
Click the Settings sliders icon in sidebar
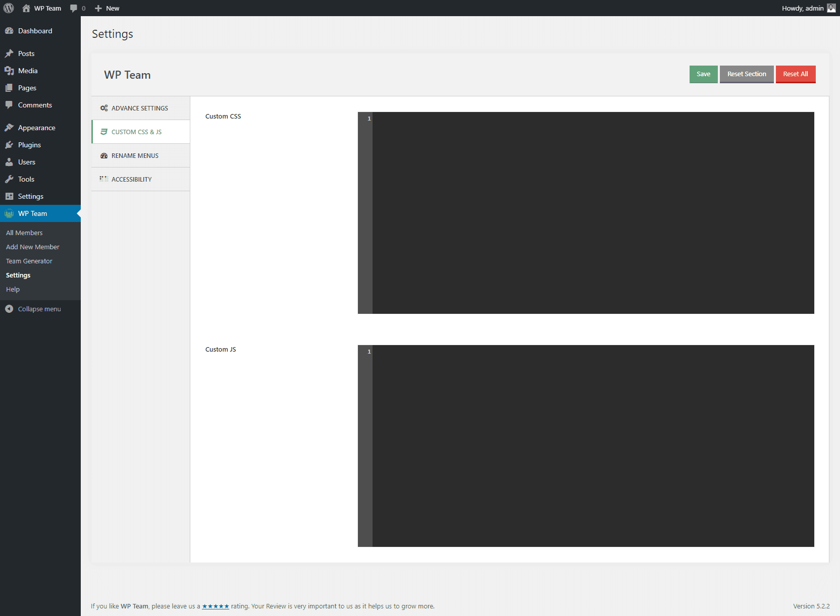pos(9,196)
